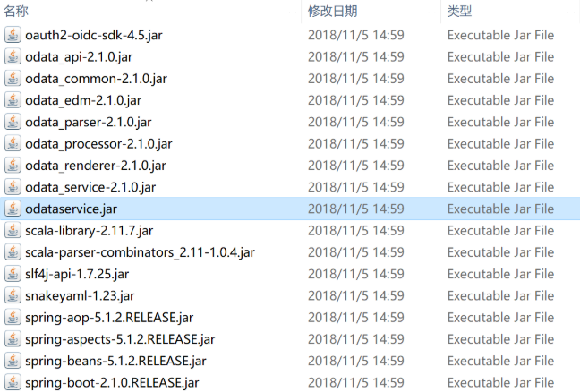
Task: Click the icon beside snakeyaml-1.23.jar
Action: click(x=13, y=296)
